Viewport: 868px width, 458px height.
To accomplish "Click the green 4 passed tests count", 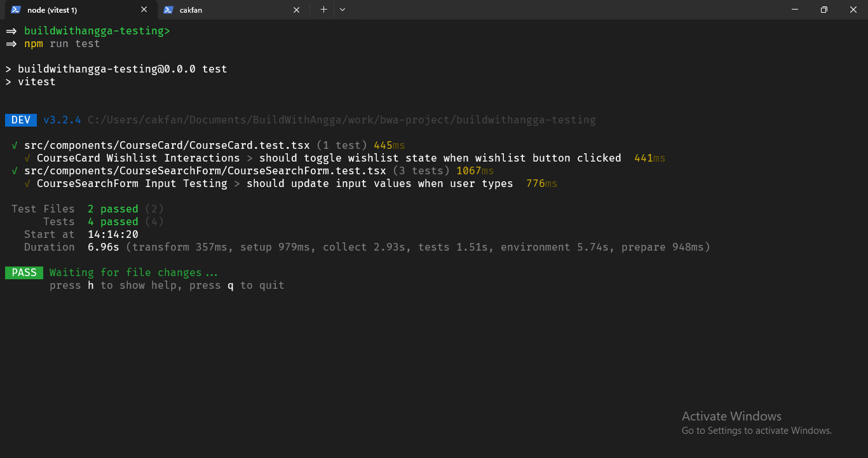I will tap(112, 221).
